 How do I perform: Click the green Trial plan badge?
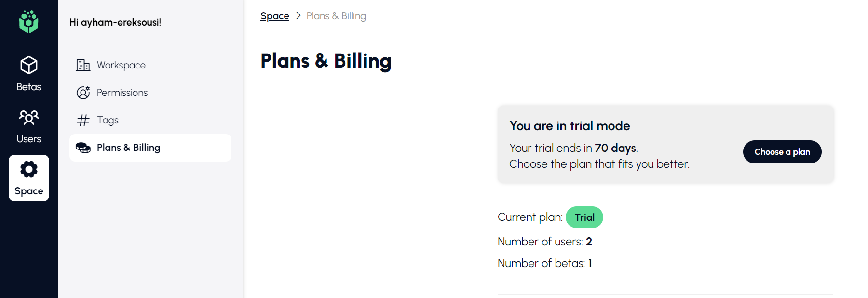point(584,217)
